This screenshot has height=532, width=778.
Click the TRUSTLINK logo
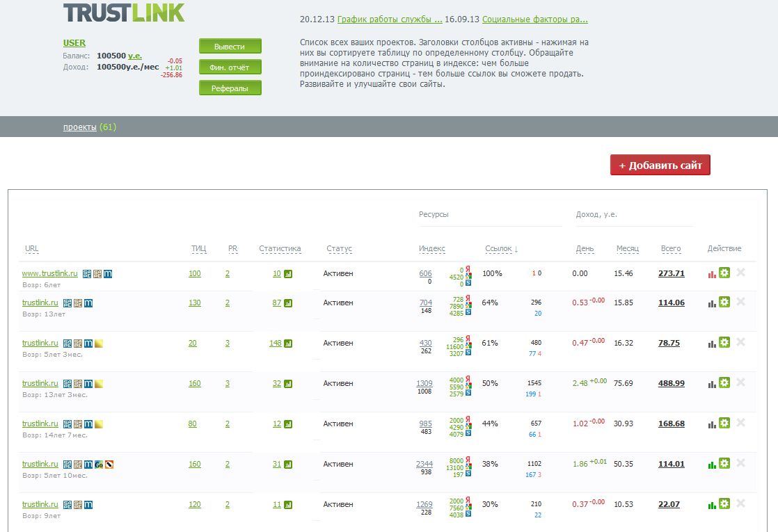click(x=124, y=13)
